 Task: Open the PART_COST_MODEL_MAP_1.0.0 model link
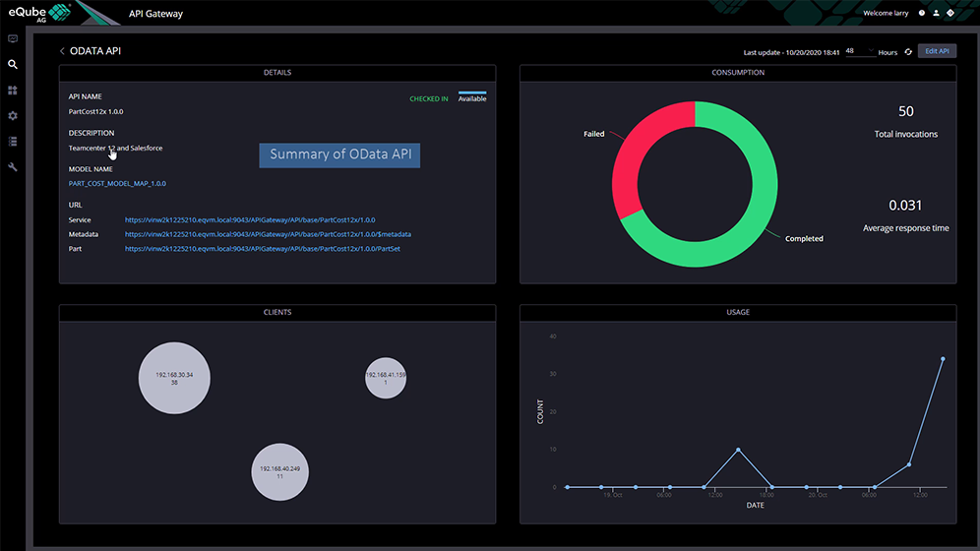tap(117, 184)
